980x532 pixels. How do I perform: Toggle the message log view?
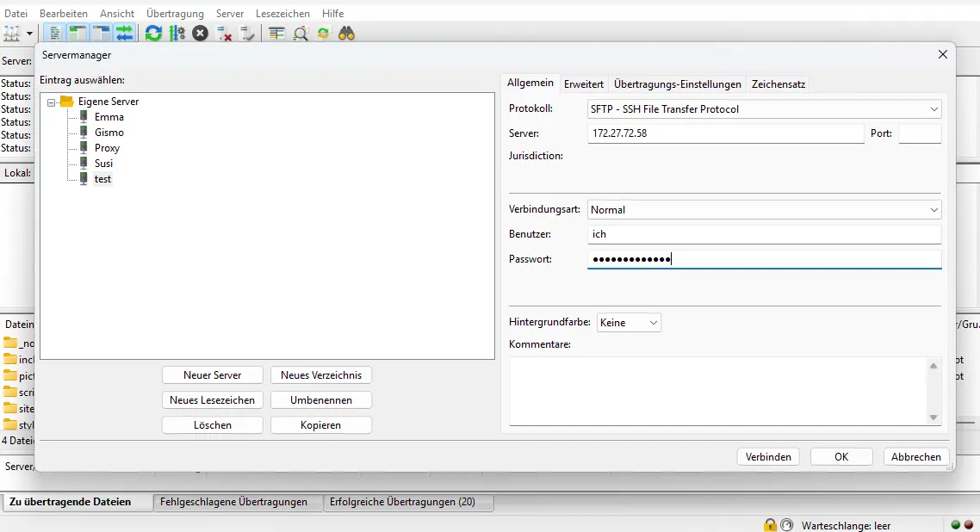[53, 33]
